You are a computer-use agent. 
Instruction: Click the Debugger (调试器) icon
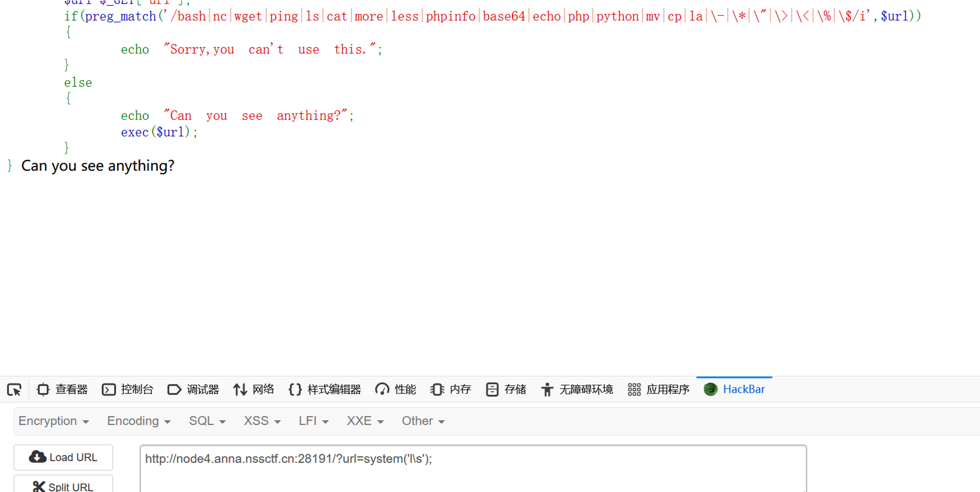pos(174,389)
